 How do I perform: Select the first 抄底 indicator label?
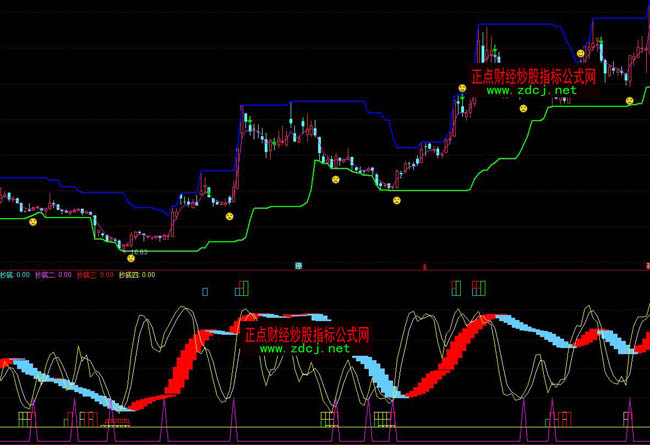8,274
